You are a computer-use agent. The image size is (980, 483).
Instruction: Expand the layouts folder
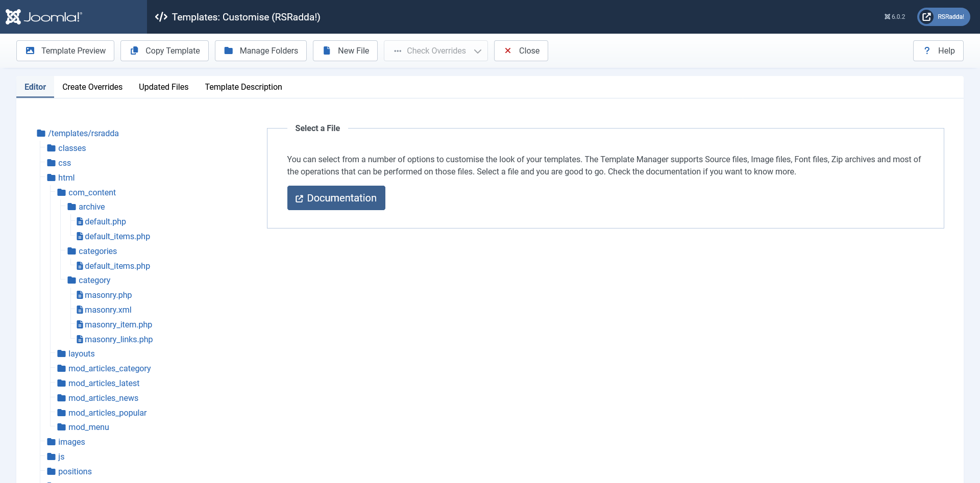(x=81, y=353)
